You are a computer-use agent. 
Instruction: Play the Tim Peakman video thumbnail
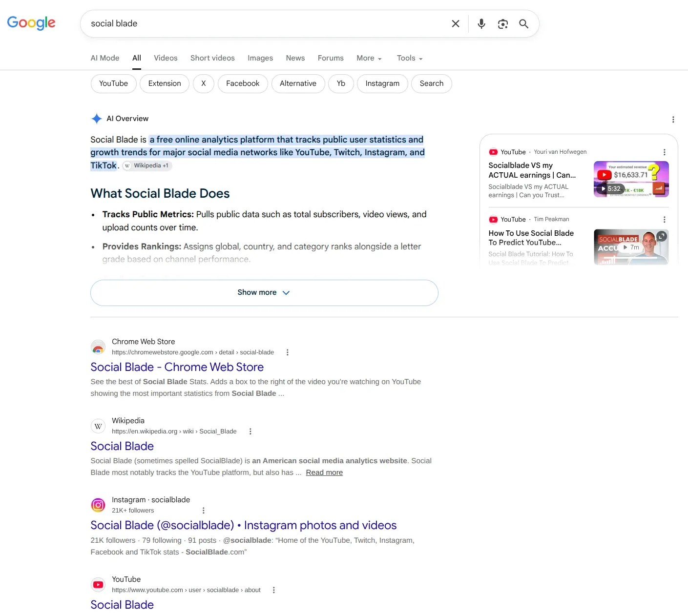[631, 247]
